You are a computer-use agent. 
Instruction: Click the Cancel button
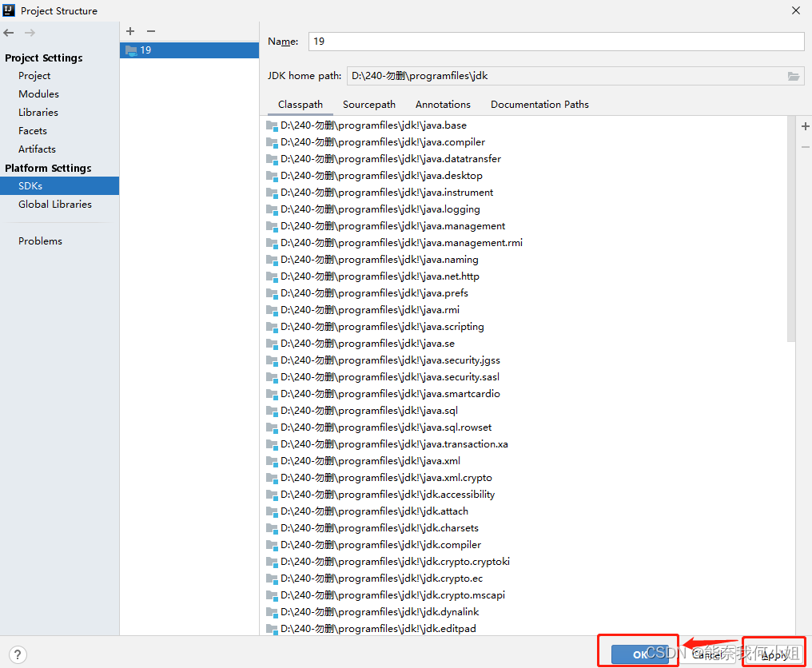[707, 654]
